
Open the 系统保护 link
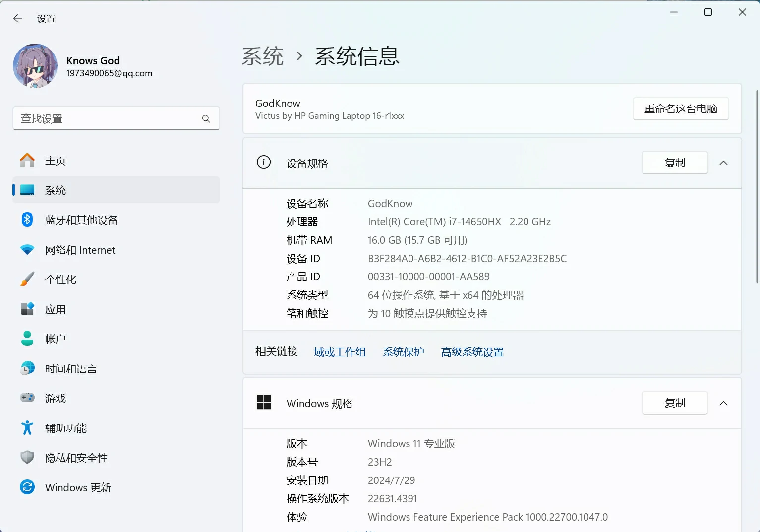click(x=404, y=352)
